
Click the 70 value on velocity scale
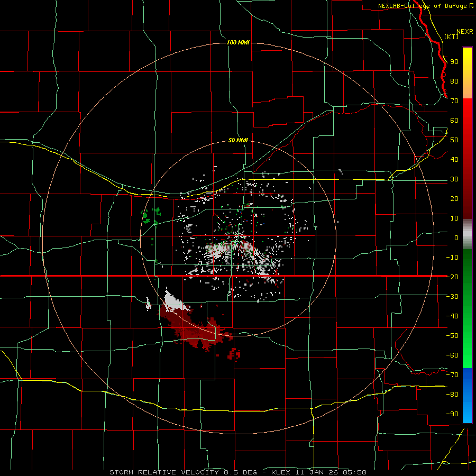point(454,101)
